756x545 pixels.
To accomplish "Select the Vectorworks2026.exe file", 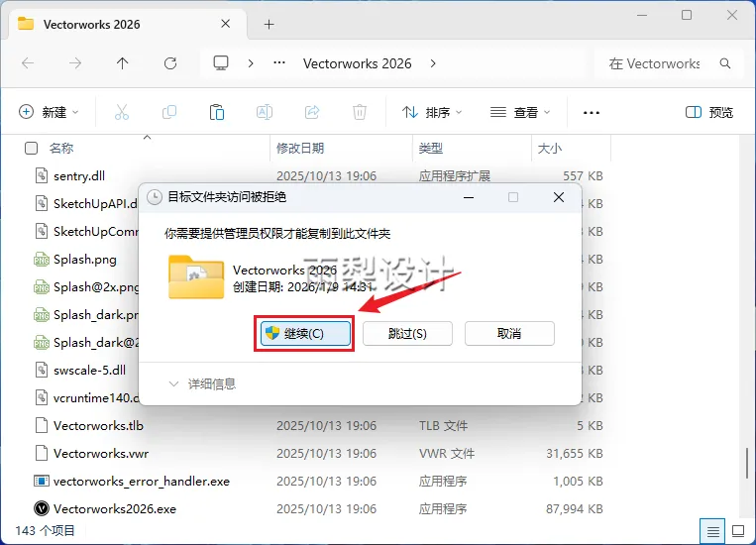I will point(115,508).
